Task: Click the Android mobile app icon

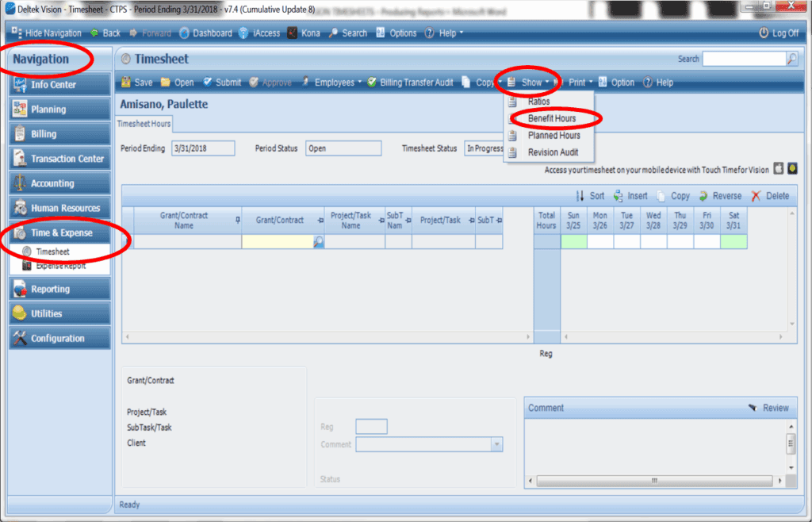Action: [792, 168]
